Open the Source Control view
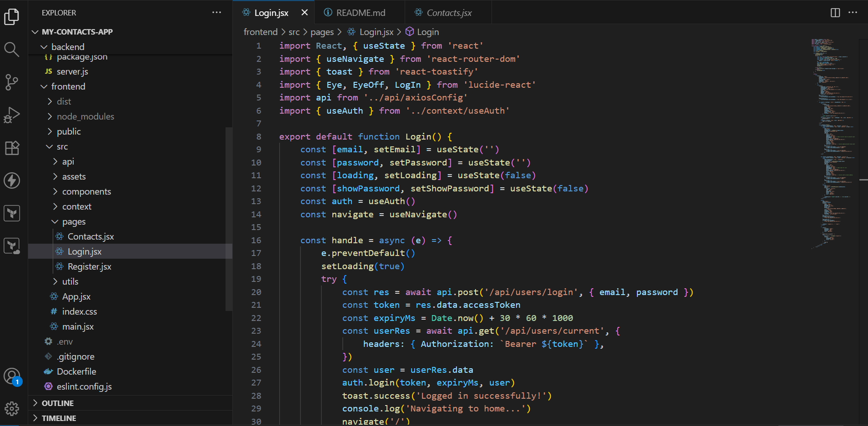Image resolution: width=868 pixels, height=426 pixels. [x=12, y=82]
